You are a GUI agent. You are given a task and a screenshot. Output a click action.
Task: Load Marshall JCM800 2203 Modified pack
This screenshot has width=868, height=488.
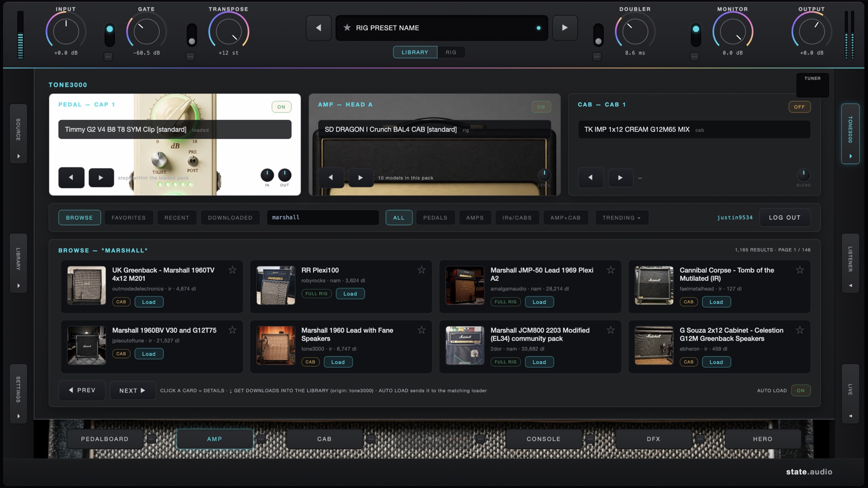pos(539,362)
